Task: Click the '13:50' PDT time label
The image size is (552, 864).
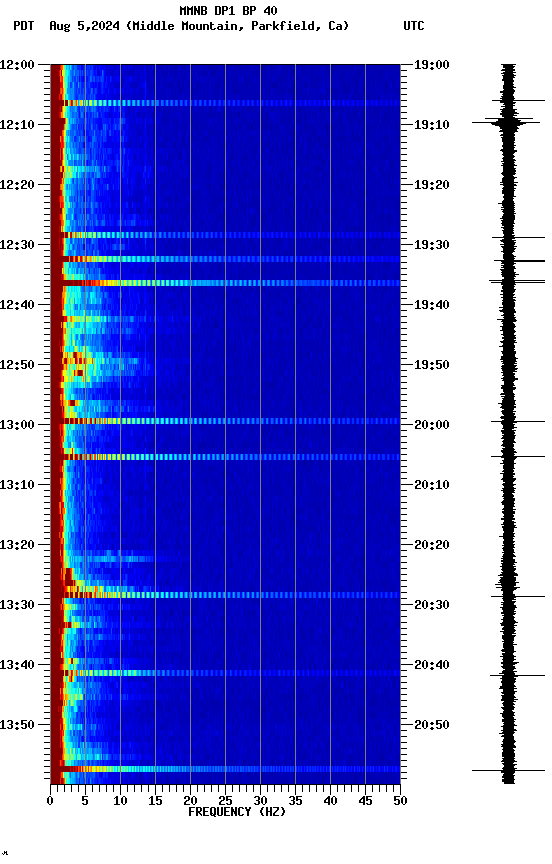Action: (x=17, y=725)
